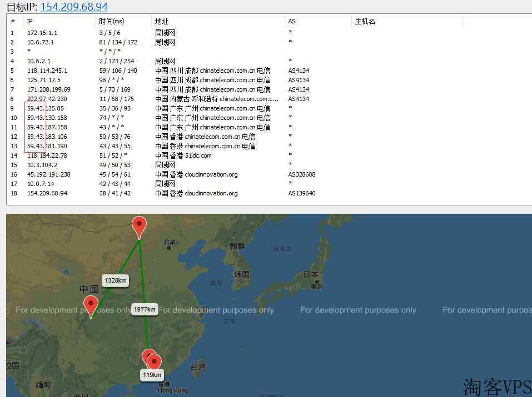Click the 1328km distance label on map

point(116,280)
